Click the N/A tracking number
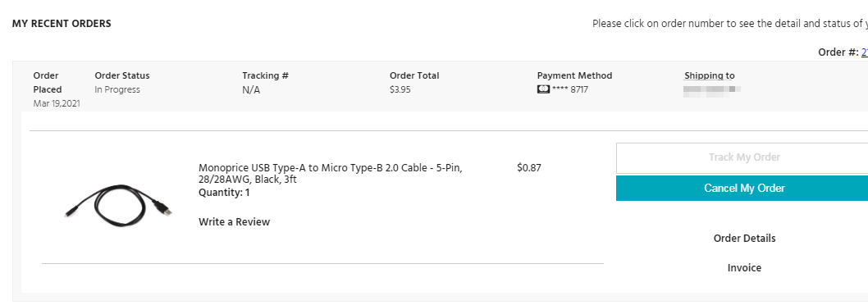The height and width of the screenshot is (305, 868). click(251, 90)
